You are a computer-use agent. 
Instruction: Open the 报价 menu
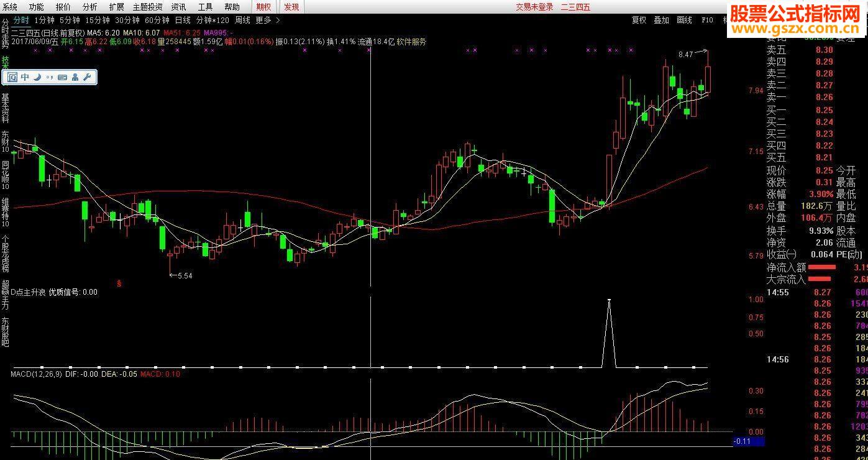point(63,7)
